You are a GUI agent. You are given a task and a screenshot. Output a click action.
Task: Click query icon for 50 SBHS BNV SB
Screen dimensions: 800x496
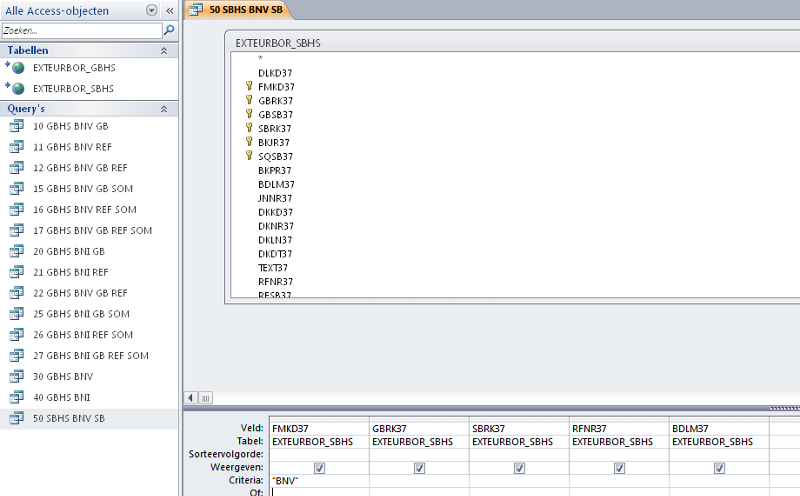click(x=17, y=418)
